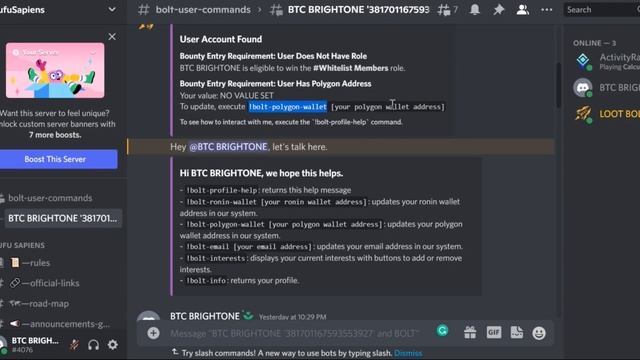Click the #Whitelist Members role text
The image size is (640, 360).
351,68
